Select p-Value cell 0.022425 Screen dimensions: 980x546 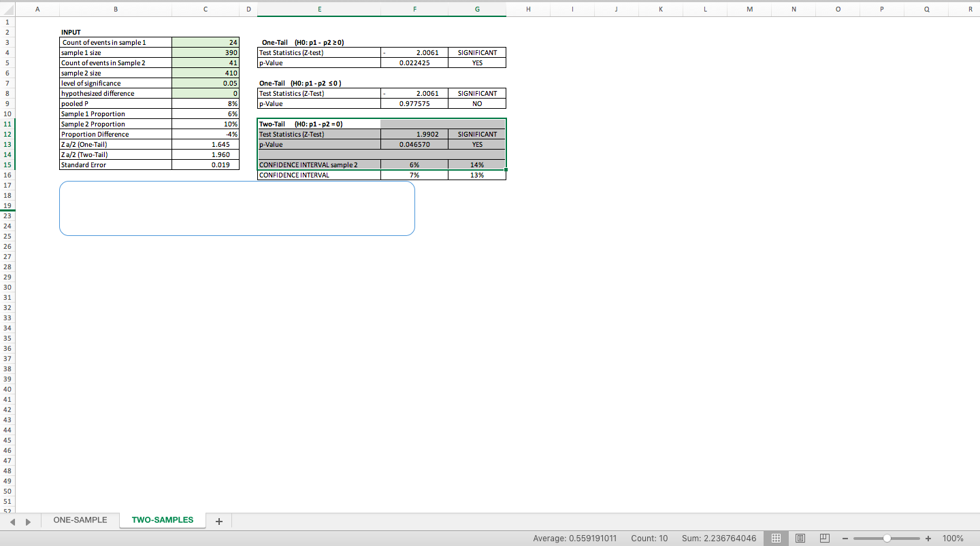click(414, 63)
